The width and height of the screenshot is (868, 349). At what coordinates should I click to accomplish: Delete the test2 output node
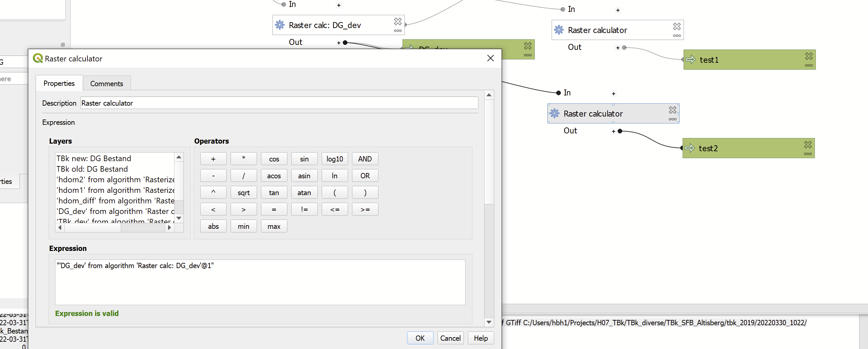808,145
